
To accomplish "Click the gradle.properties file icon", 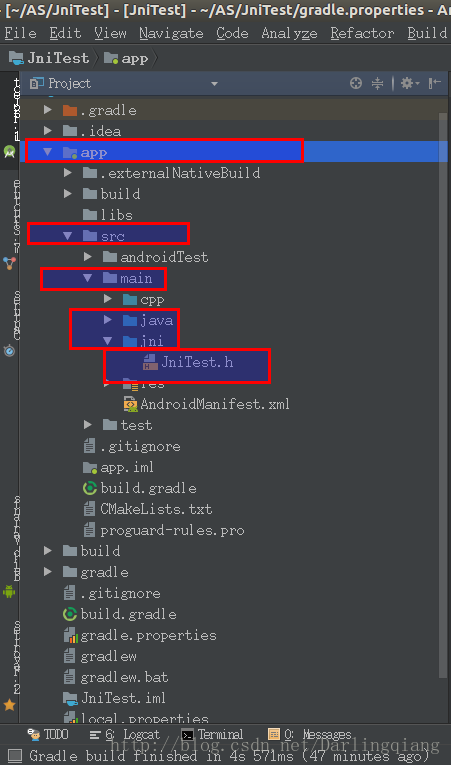I will pos(71,635).
